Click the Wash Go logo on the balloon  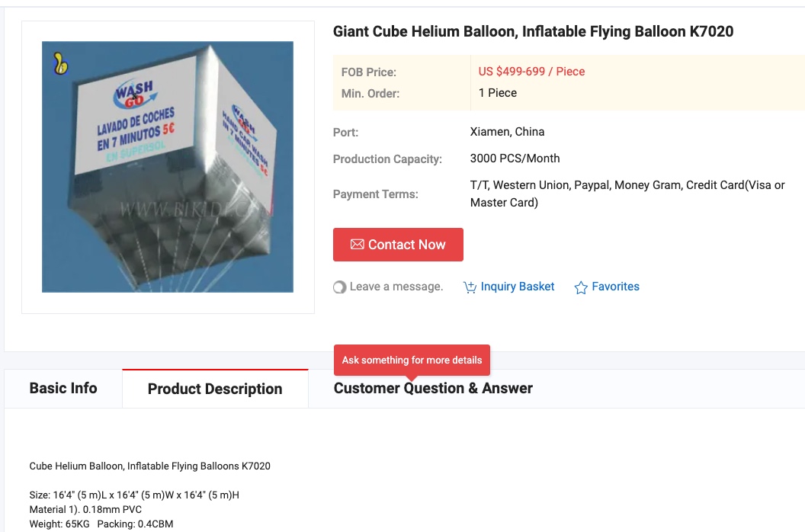(134, 97)
